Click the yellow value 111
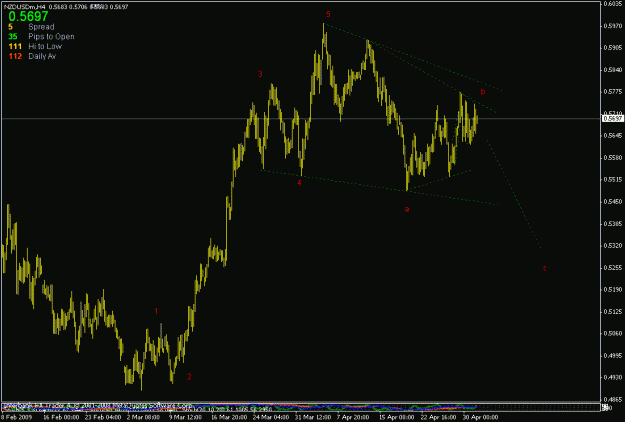 [15, 47]
